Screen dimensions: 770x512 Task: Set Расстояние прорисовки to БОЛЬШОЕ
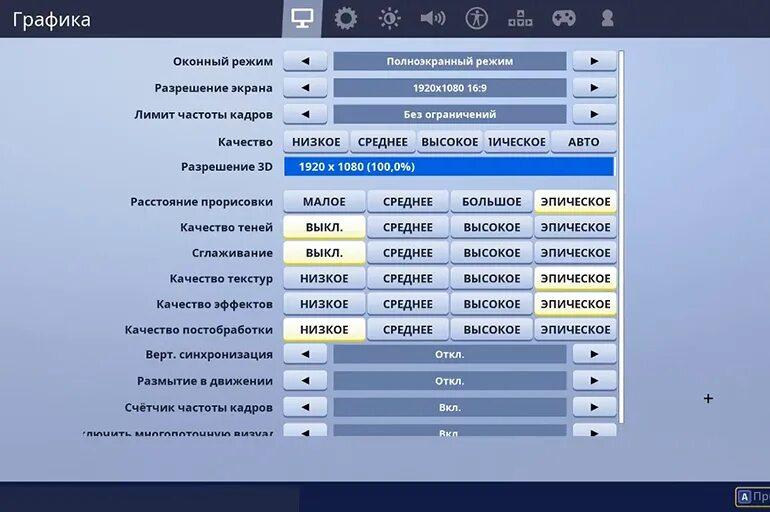point(492,202)
